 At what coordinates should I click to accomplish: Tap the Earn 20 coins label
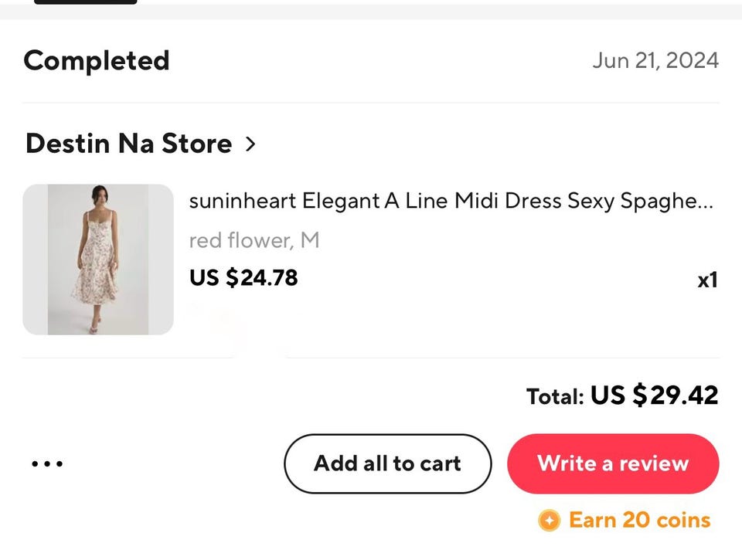click(x=639, y=520)
